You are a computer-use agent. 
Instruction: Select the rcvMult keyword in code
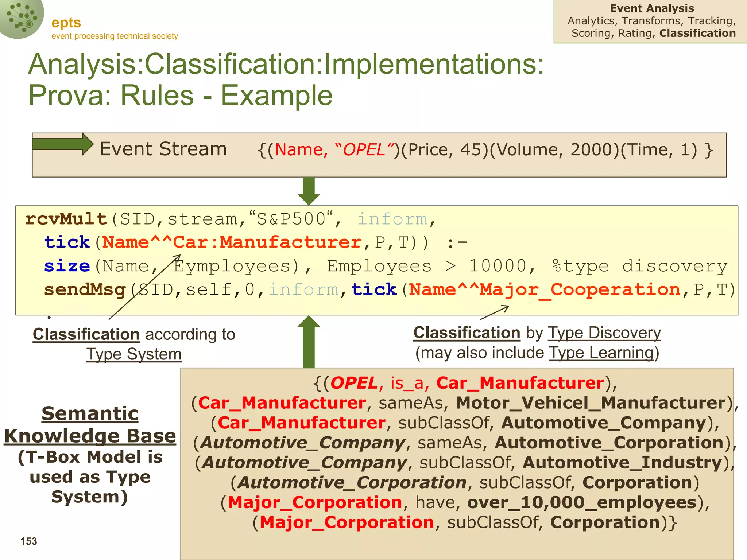click(x=66, y=219)
